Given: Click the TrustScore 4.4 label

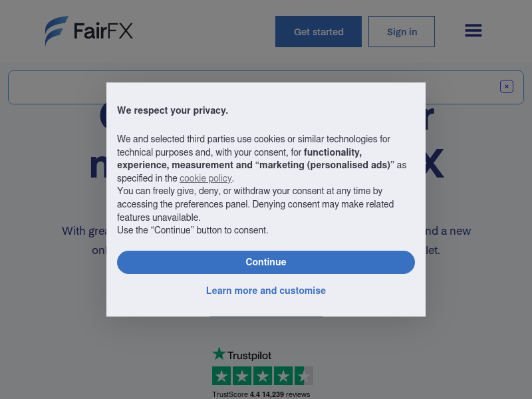Looking at the screenshot, I should [x=236, y=394].
